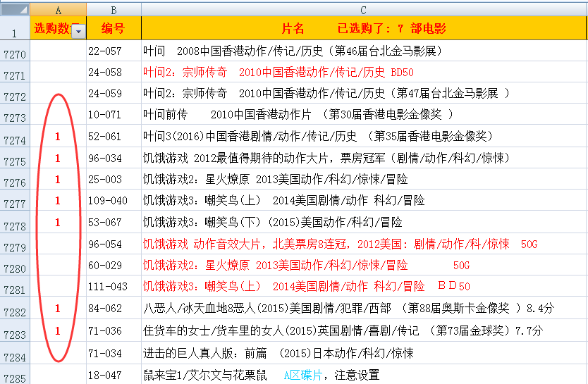Select column A header

(x=58, y=10)
